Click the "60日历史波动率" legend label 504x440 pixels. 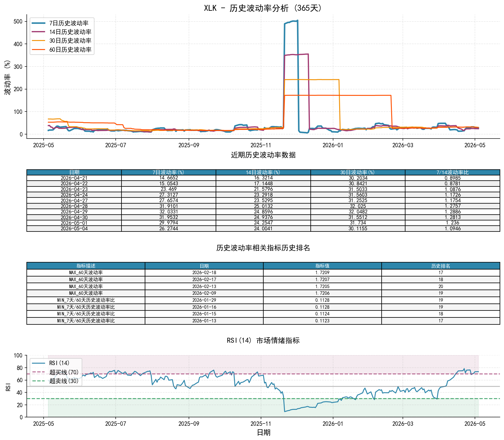coord(70,50)
